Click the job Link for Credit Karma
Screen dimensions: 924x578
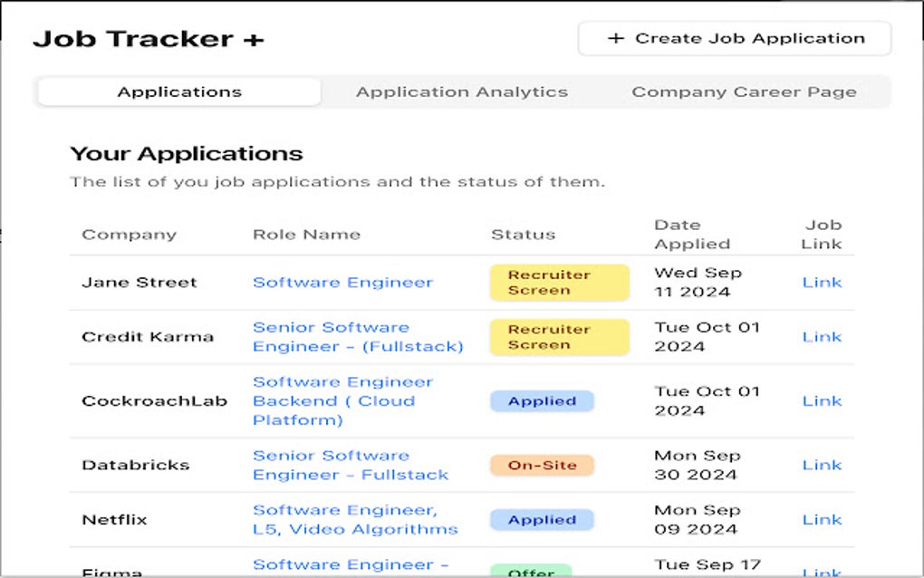click(822, 336)
